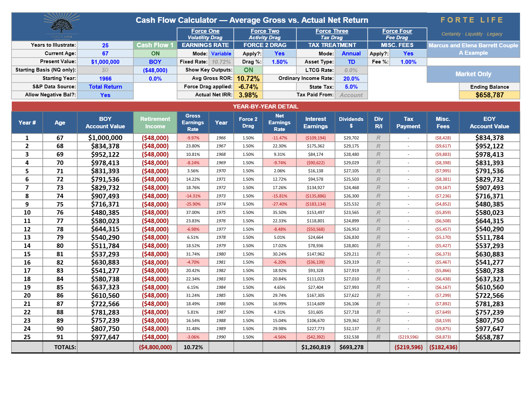Select the Drag % 1.50% cell
The height and width of the screenshot is (411, 532).
tap(279, 62)
